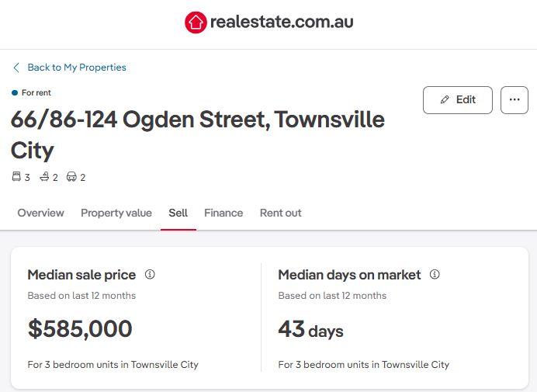Click the pencil icon on Edit
The height and width of the screenshot is (392, 537).
[445, 100]
